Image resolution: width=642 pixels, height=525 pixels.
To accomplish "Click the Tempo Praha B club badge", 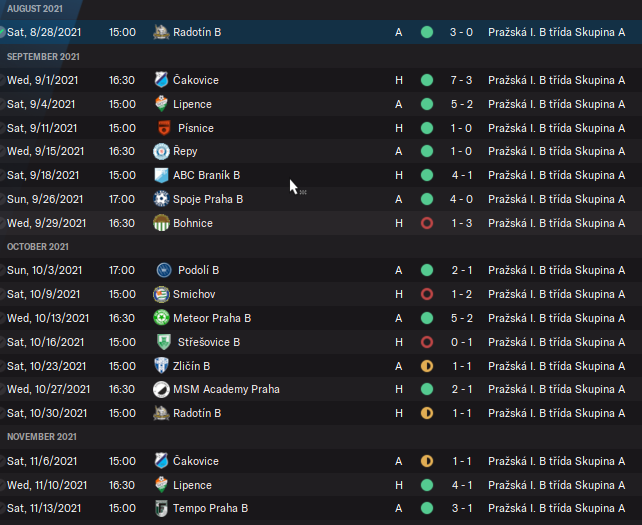I will coord(162,508).
